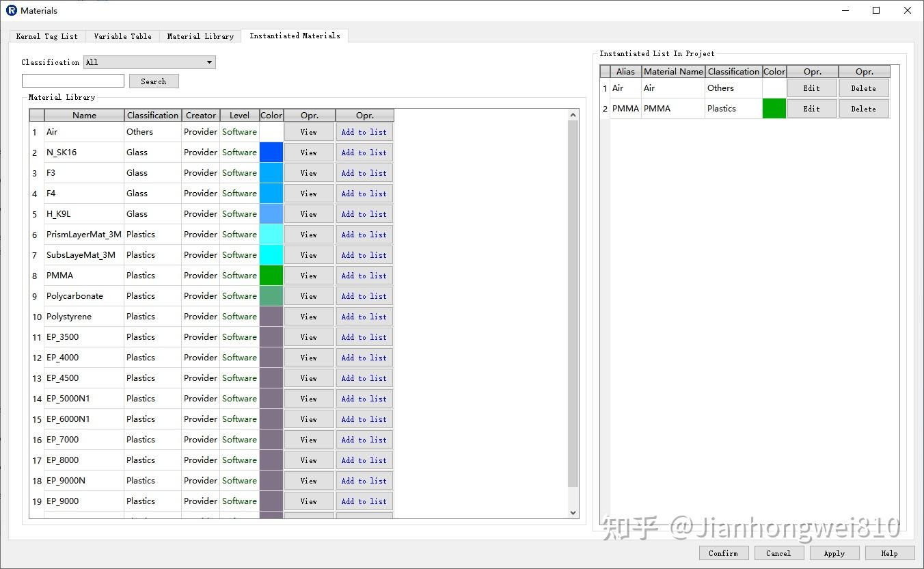Edit the Air instantiated material
This screenshot has height=569, width=924.
tap(811, 88)
